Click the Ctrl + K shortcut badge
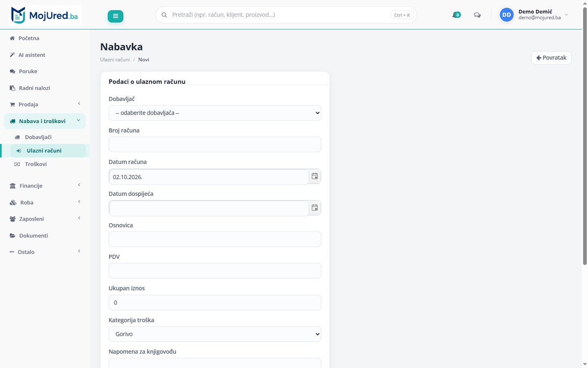The height and width of the screenshot is (368, 588). click(x=402, y=15)
